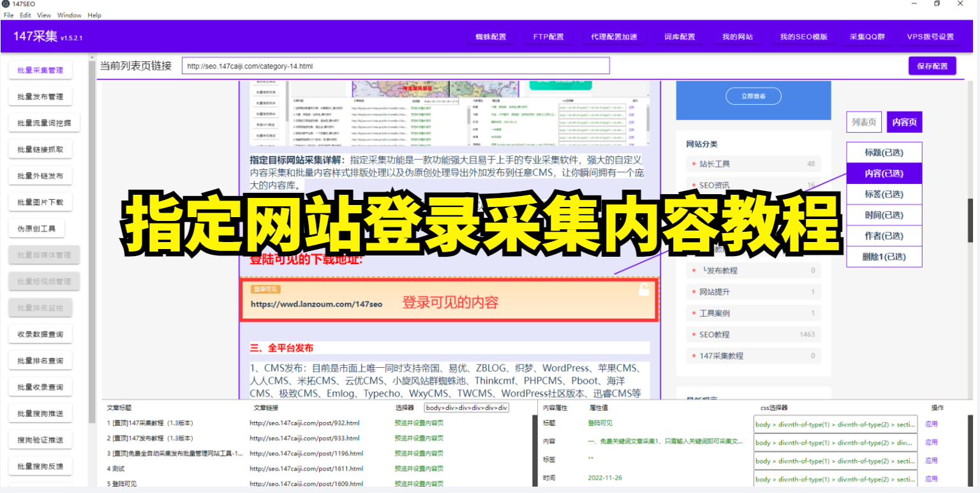980x493 pixels.
Task: Open FTP配置 settings
Action: [549, 36]
